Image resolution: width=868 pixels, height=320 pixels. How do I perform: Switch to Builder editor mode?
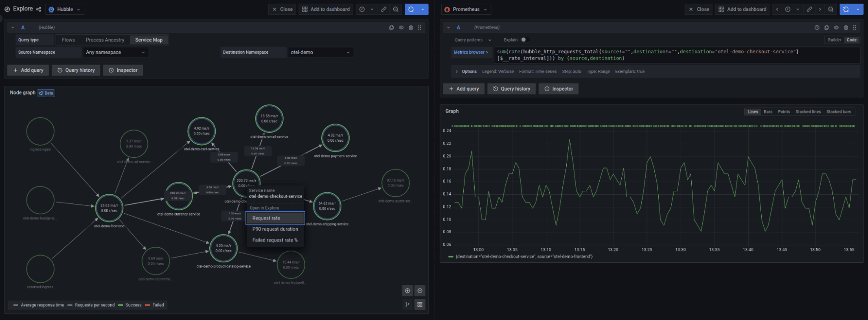pyautogui.click(x=834, y=40)
